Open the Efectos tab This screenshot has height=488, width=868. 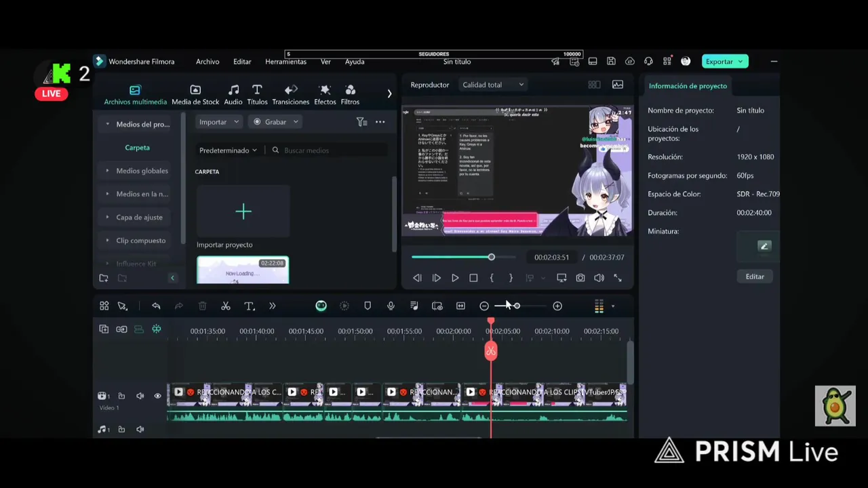click(325, 95)
